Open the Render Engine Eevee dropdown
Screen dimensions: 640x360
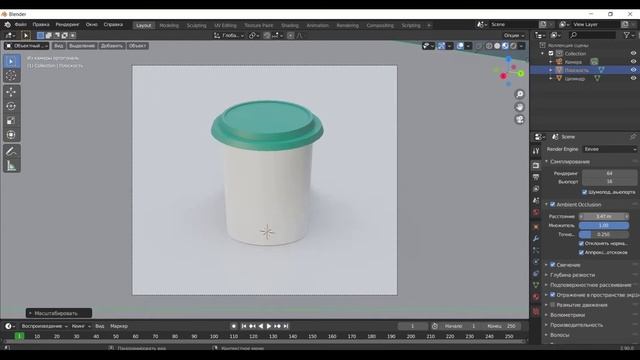coord(610,149)
